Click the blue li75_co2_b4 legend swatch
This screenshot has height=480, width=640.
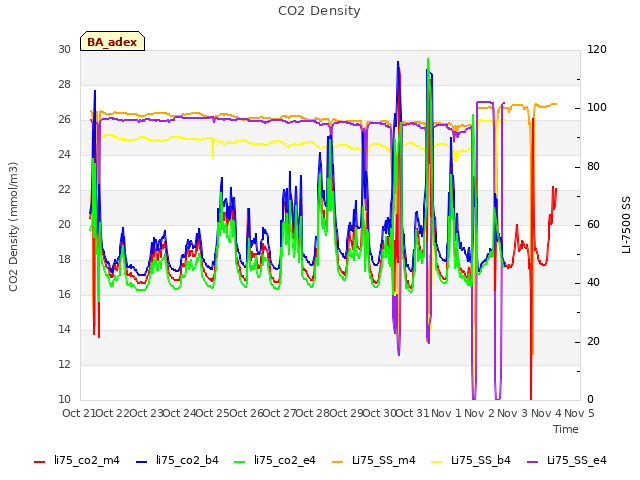142,462
